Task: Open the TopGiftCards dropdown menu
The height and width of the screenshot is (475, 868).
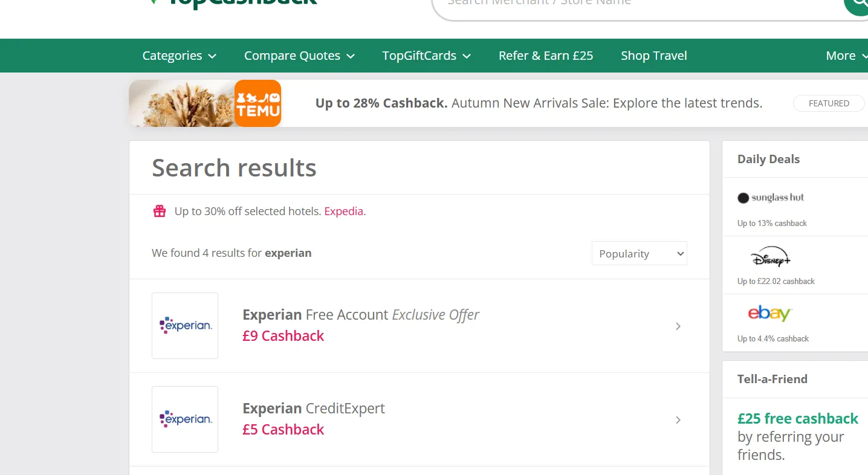Action: tap(426, 56)
